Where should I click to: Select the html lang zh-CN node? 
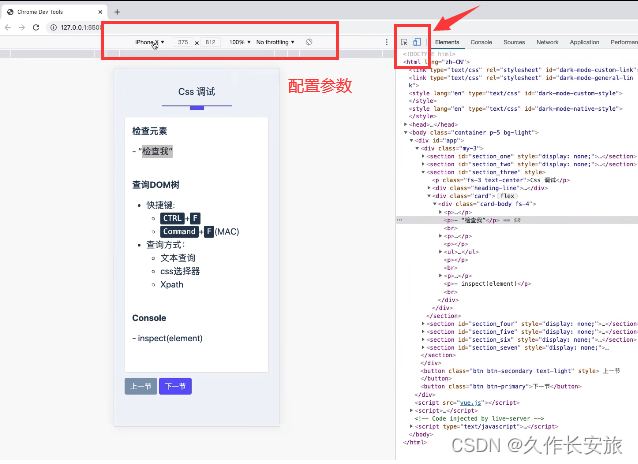click(436, 62)
